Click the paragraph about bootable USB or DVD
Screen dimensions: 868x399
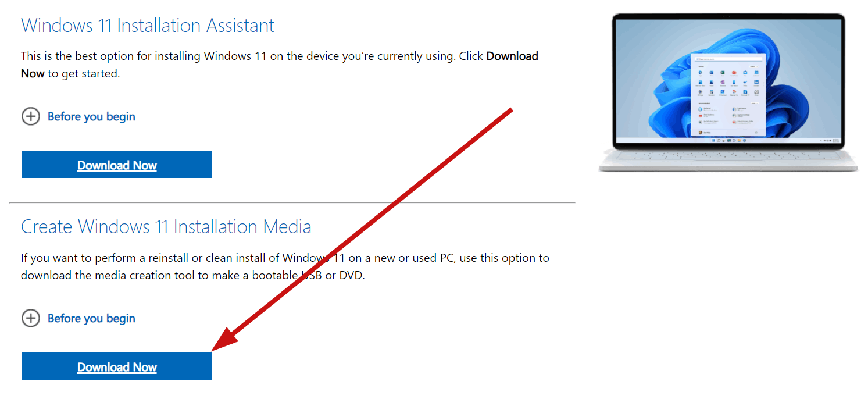coord(285,266)
